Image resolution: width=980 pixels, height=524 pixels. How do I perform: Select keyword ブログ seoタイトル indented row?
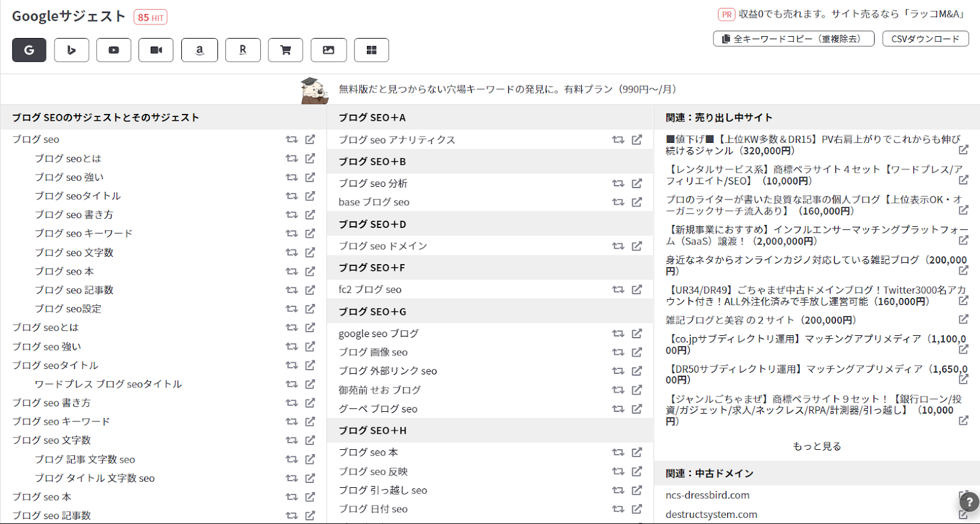[78, 196]
